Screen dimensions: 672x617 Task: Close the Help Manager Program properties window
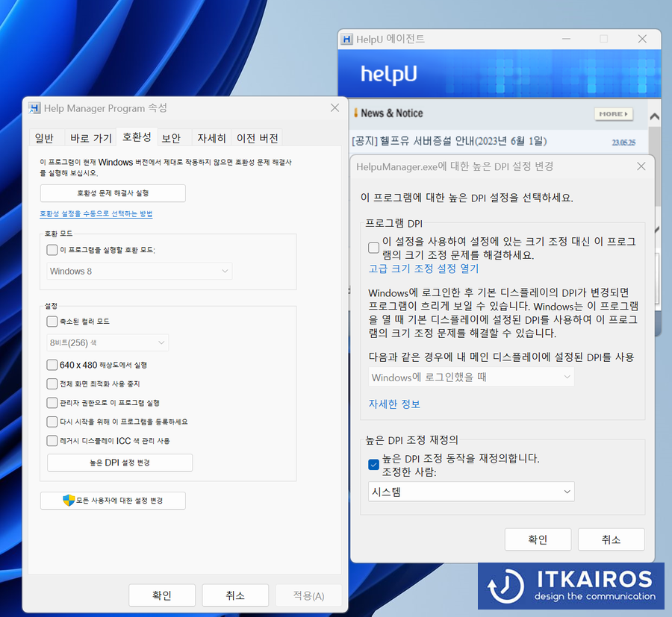[335, 108]
